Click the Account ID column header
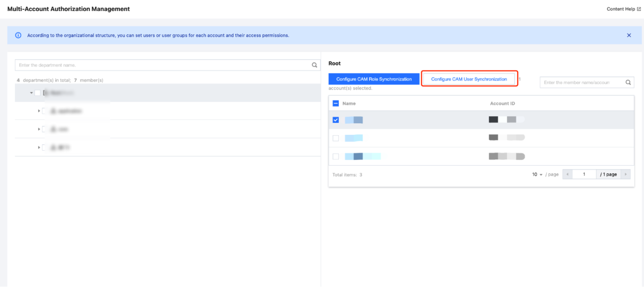 click(502, 104)
